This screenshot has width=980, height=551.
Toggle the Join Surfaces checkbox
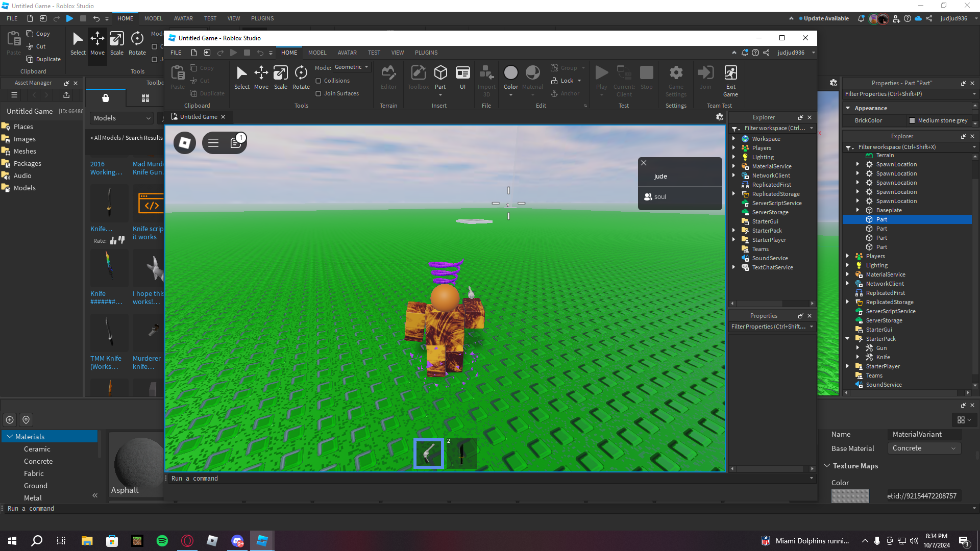point(318,93)
